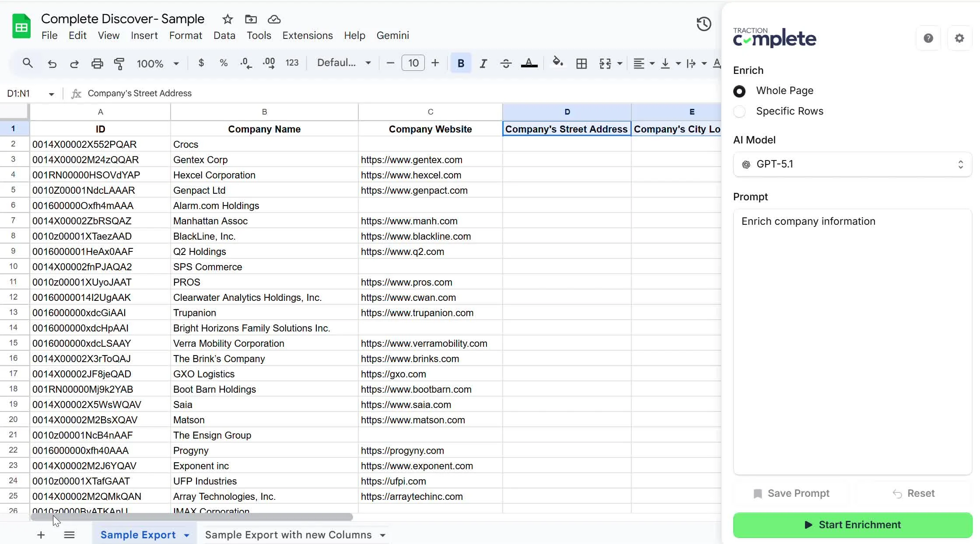This screenshot has height=544, width=980.
Task: Star the Complete Discover document
Action: pyautogui.click(x=227, y=19)
